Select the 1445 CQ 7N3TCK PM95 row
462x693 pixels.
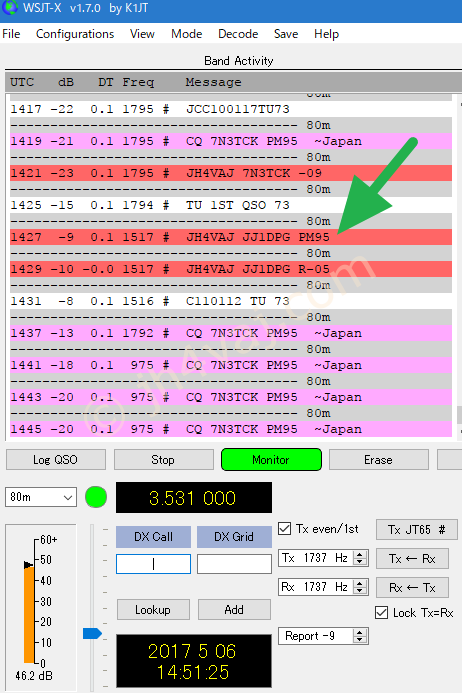(x=231, y=429)
